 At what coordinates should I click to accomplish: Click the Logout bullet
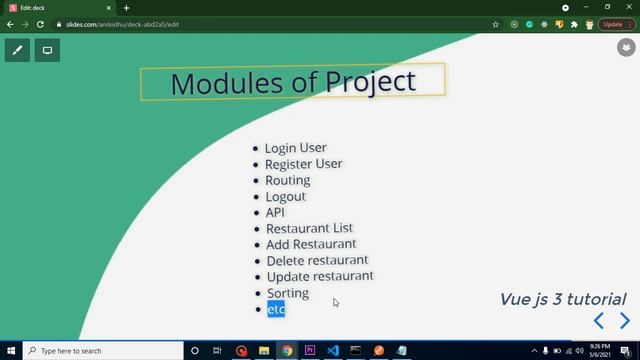click(x=285, y=196)
